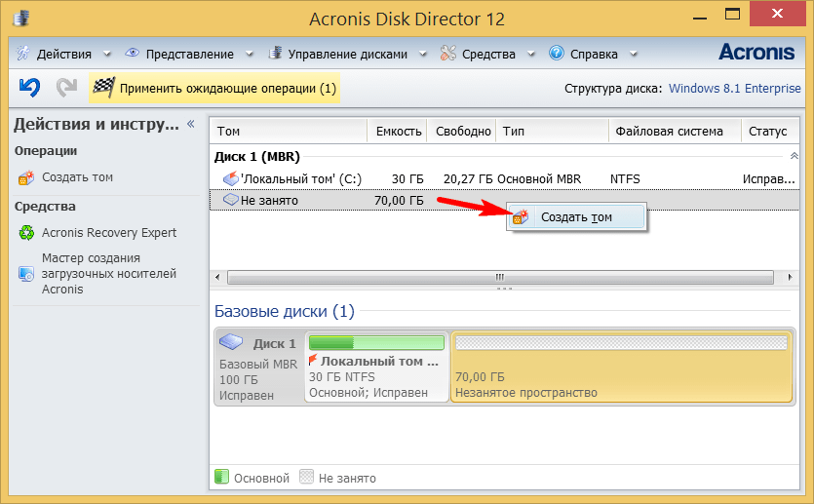Open the Действия menu dropdown arrow
The image size is (814, 504).
[x=104, y=55]
